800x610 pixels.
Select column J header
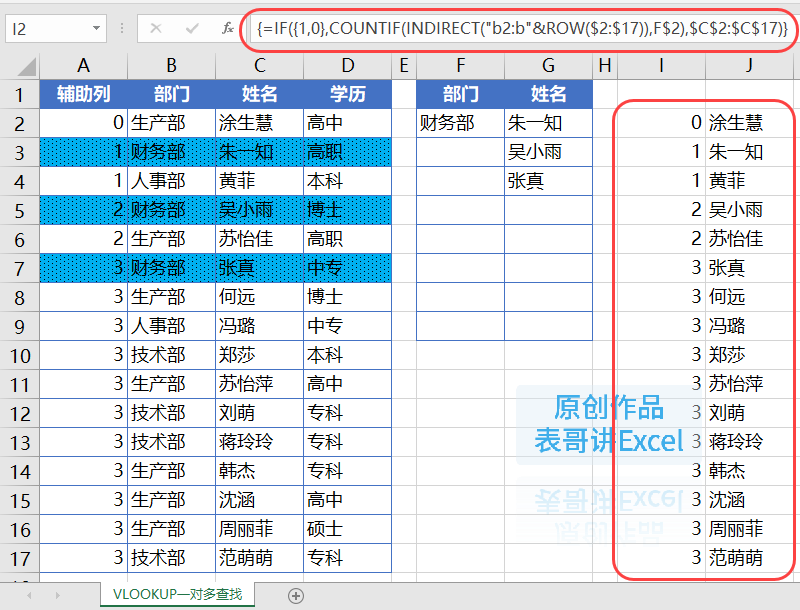[749, 66]
